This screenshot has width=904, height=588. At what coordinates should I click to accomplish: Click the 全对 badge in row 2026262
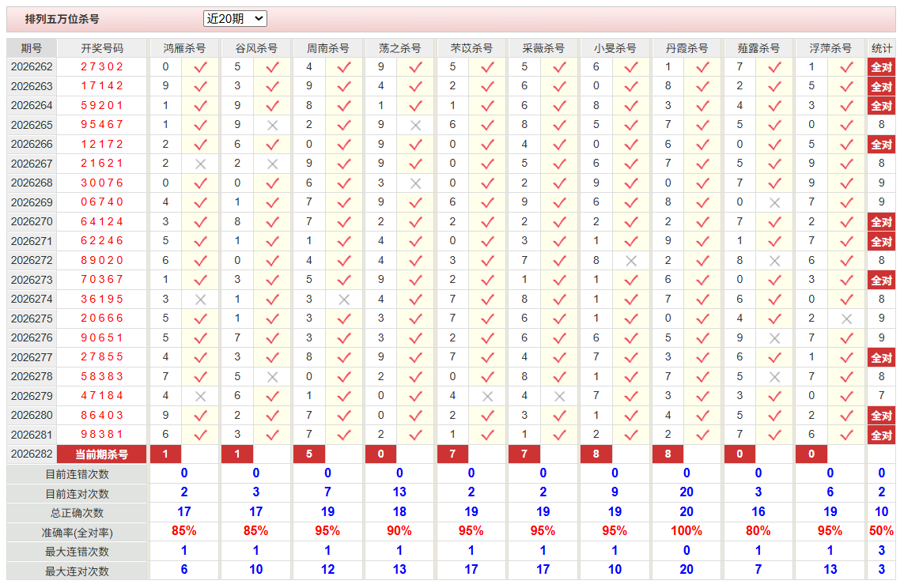882,67
